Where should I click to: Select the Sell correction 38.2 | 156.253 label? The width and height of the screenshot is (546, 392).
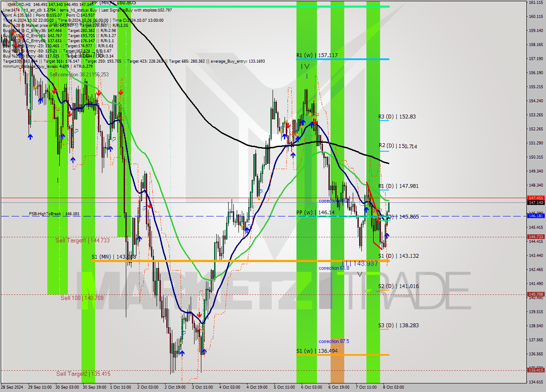point(79,75)
